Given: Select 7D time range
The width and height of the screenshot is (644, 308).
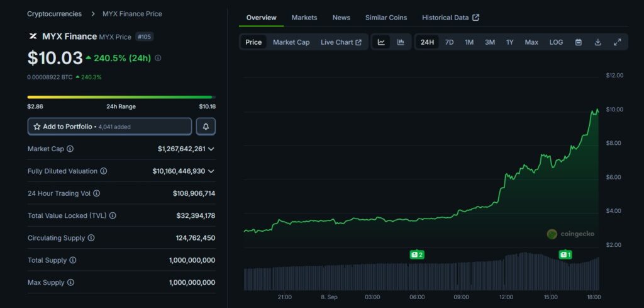Looking at the screenshot, I should (x=449, y=42).
